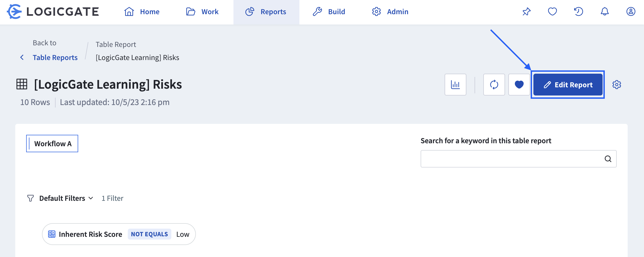644x257 pixels.
Task: Open the Build section
Action: coord(329,12)
